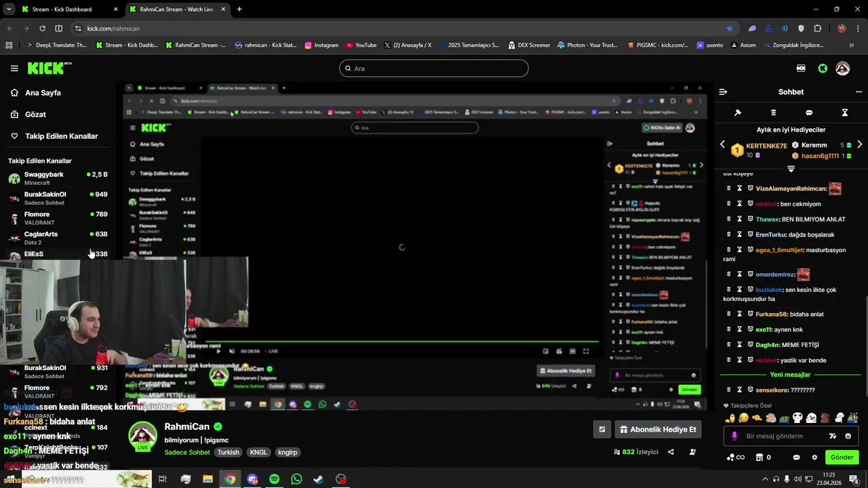Click the gavel moderation icon in chat toolbar
Screen dimensions: 868x488
click(738, 113)
